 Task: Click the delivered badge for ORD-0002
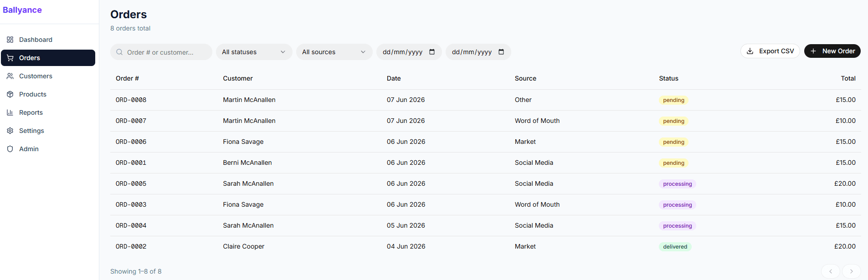pos(675,247)
